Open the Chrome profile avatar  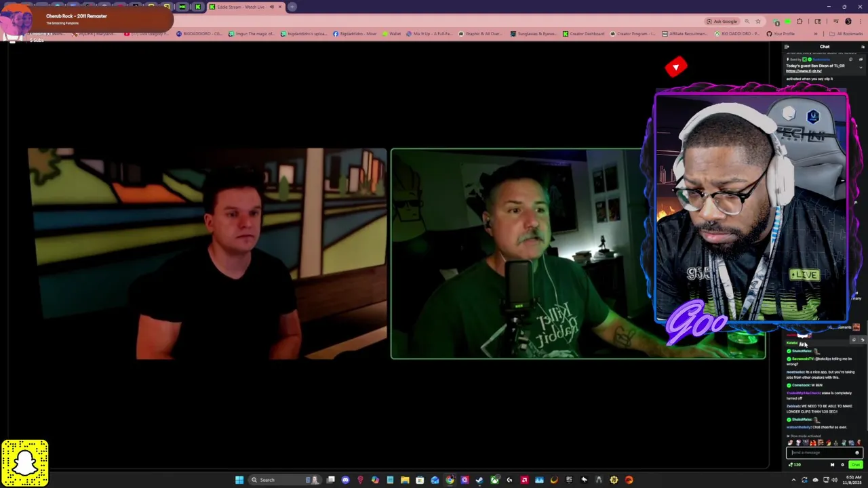pyautogui.click(x=848, y=21)
